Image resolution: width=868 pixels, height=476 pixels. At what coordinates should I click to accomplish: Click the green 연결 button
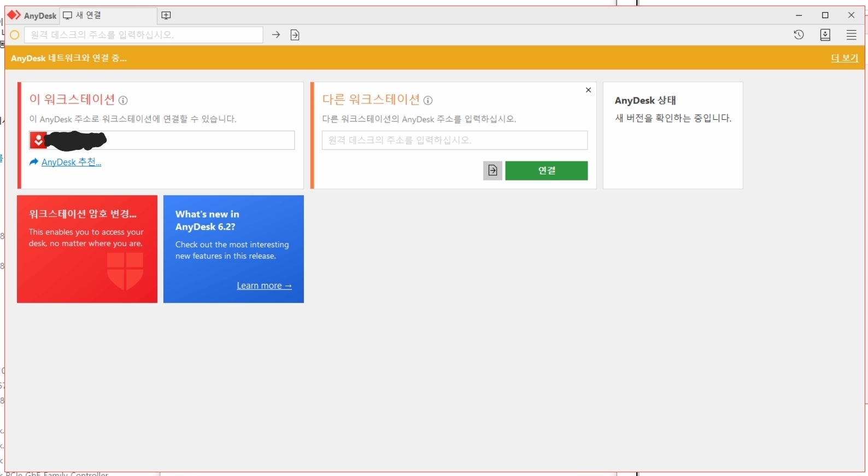(547, 171)
